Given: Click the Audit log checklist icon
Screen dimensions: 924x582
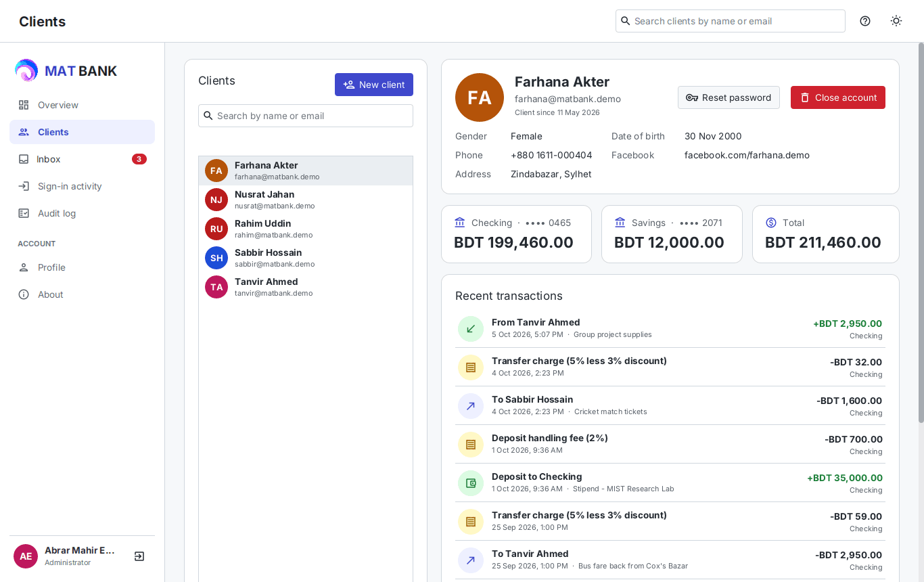Looking at the screenshot, I should [24, 213].
